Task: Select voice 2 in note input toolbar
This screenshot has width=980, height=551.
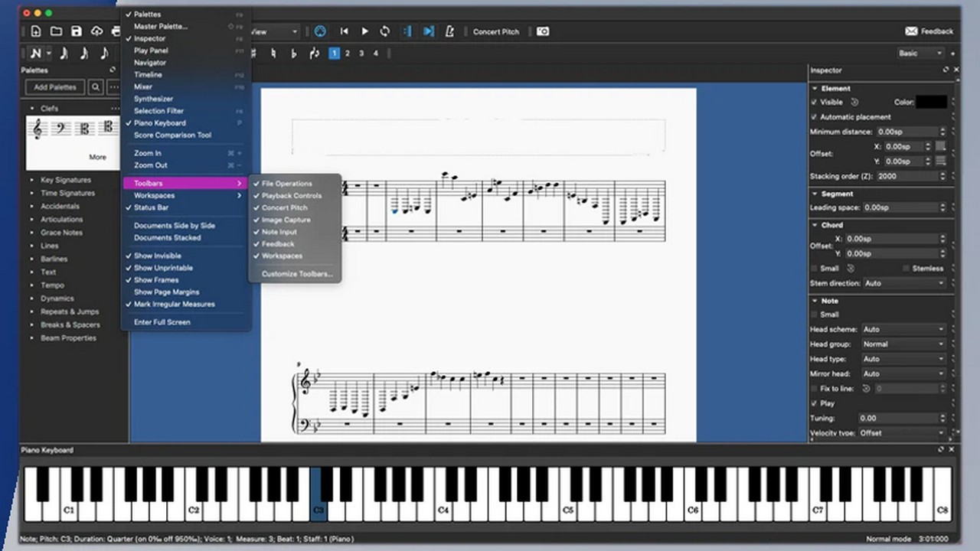Action: pyautogui.click(x=348, y=54)
